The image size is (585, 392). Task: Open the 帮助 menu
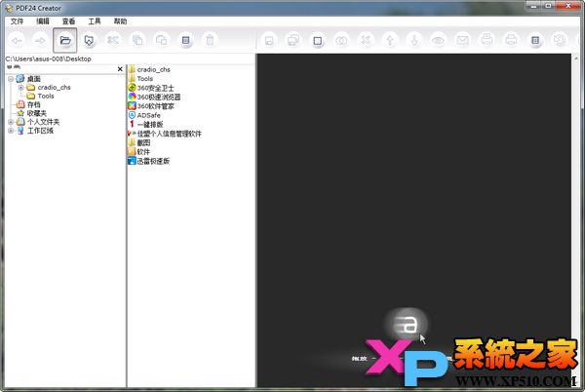tap(120, 21)
